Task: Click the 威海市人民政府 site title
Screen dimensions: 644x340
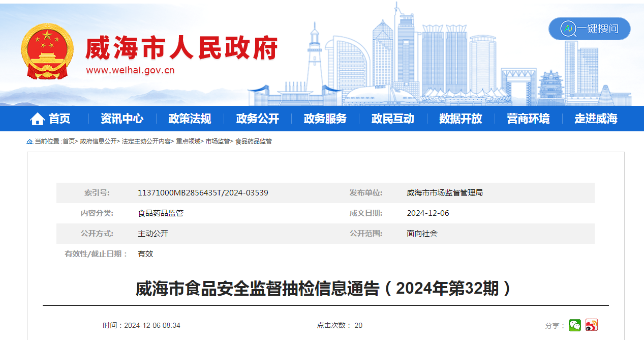Action: [181, 49]
